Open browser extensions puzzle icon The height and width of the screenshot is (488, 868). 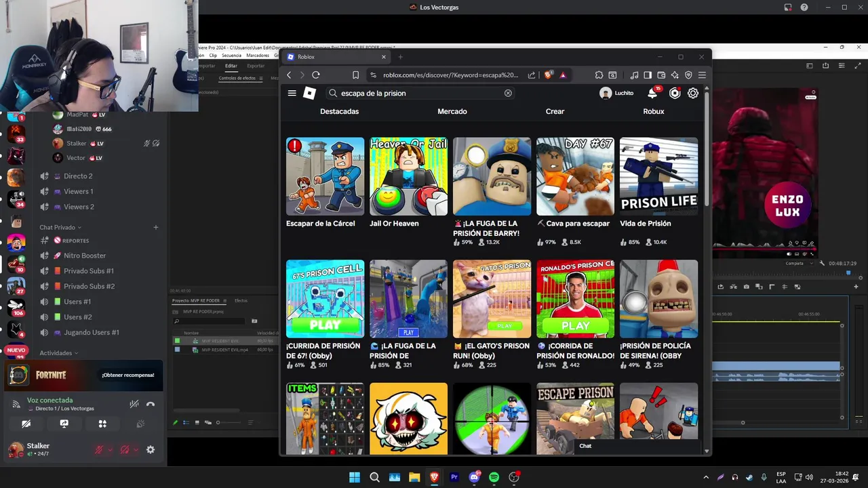[599, 75]
